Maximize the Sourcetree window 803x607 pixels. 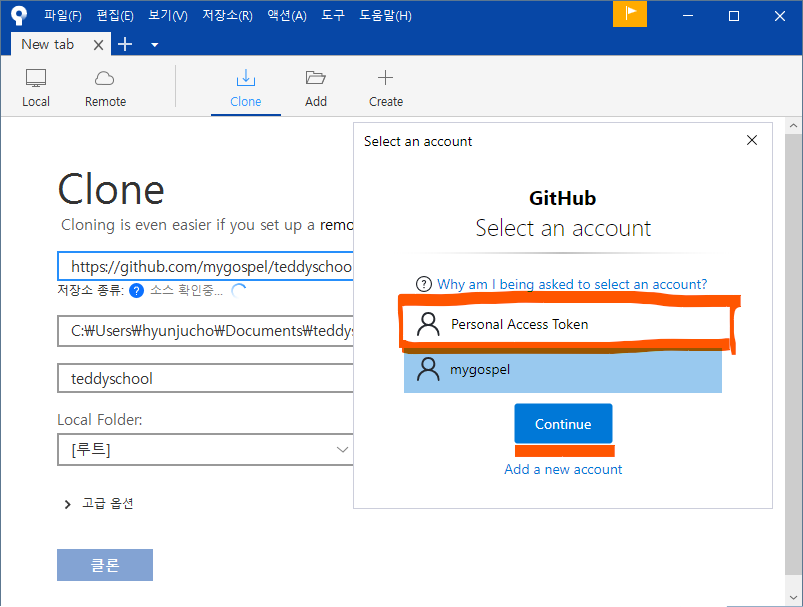pyautogui.click(x=733, y=16)
